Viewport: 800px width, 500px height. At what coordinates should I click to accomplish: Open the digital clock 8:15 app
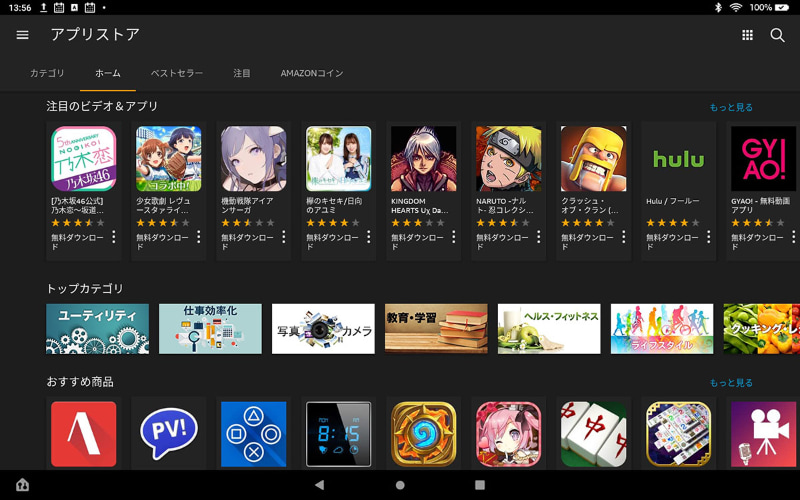pyautogui.click(x=339, y=434)
